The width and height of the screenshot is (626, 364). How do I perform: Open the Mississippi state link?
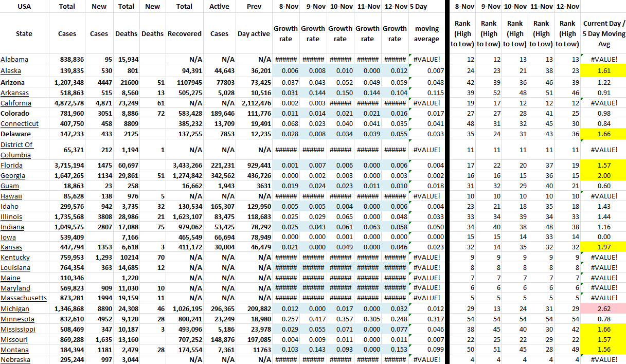click(x=18, y=330)
